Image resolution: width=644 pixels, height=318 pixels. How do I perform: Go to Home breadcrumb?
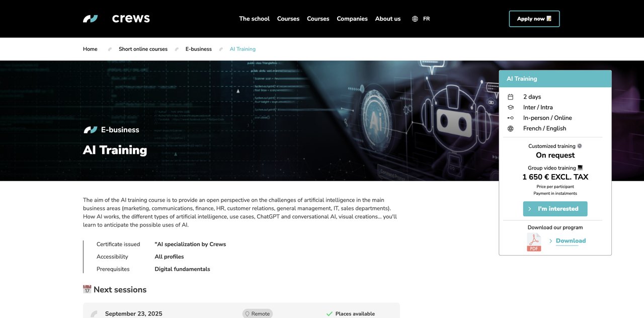pos(90,49)
